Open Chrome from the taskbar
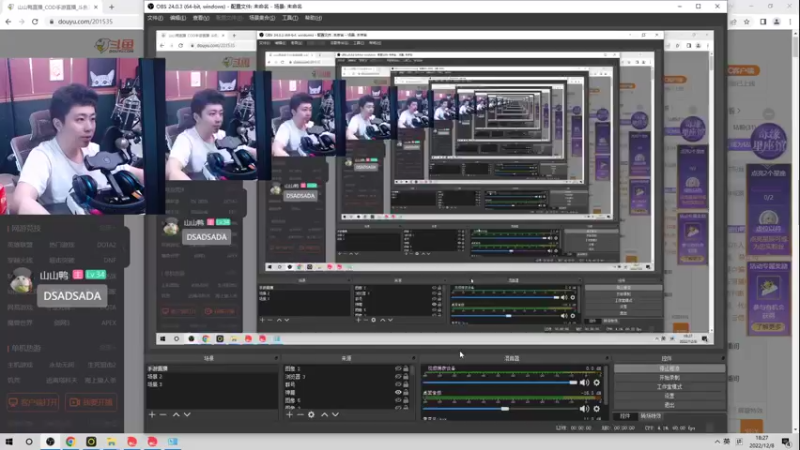800x450 pixels. pyautogui.click(x=70, y=442)
